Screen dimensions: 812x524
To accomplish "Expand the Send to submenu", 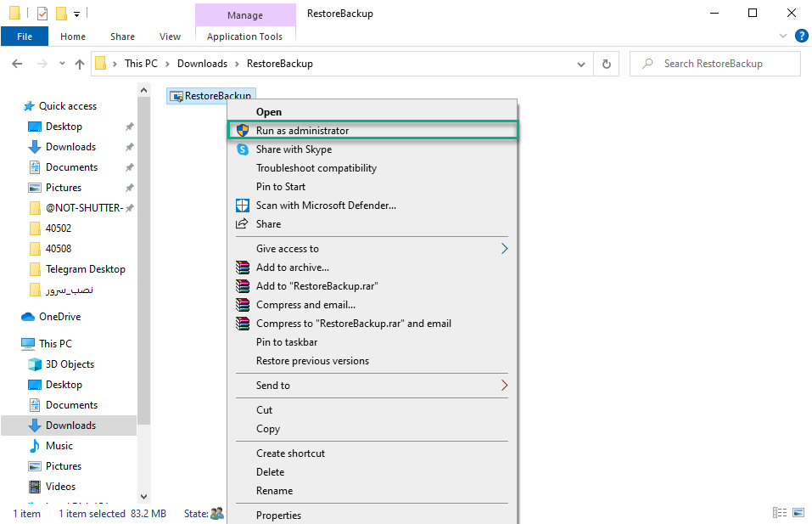I will [x=372, y=386].
